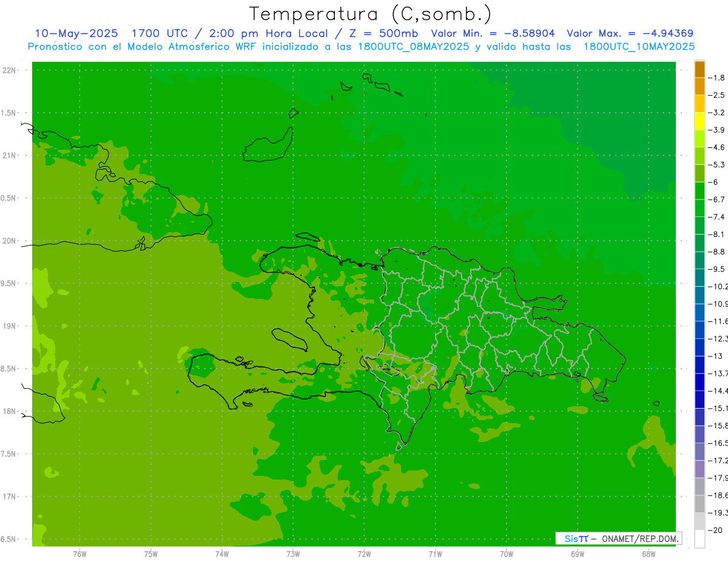Click the "ONAMET/REP.DOM." credit label
This screenshot has width=728, height=562.
[639, 538]
